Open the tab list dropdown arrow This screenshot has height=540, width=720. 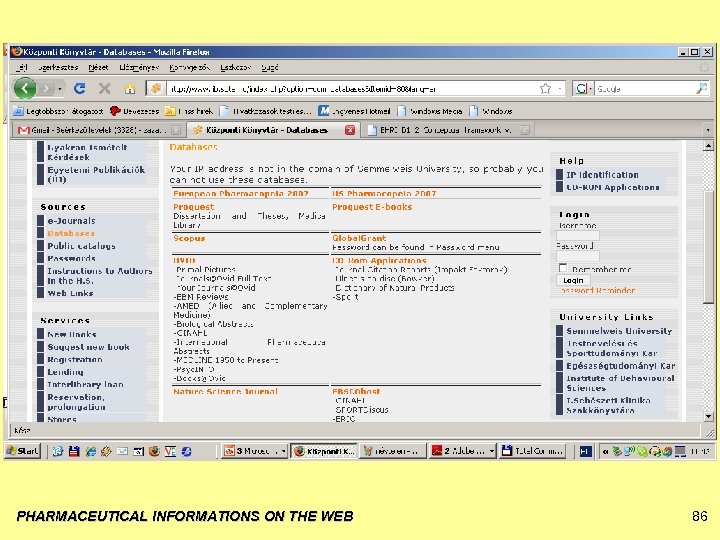coord(708,130)
